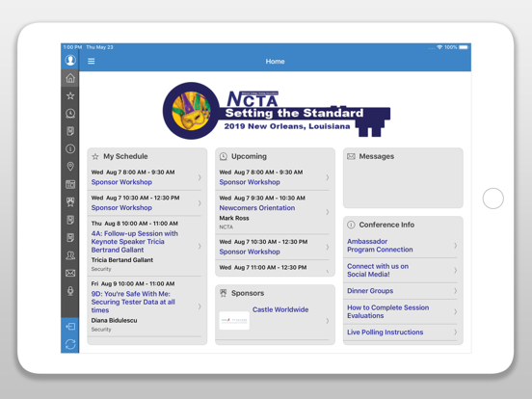This screenshot has width=532, height=399.
Task: Expand chevron for 10:30 AM Sponsor Workshop in My Schedule
Action: (199, 203)
